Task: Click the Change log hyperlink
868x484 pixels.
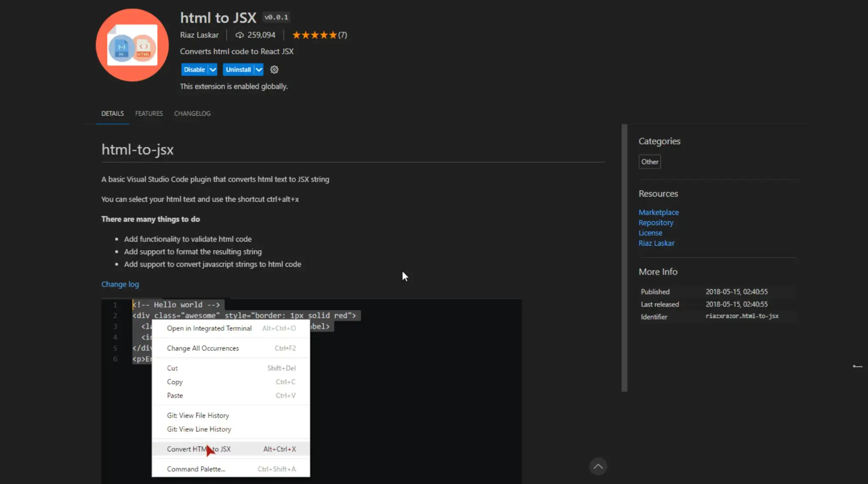Action: point(120,284)
